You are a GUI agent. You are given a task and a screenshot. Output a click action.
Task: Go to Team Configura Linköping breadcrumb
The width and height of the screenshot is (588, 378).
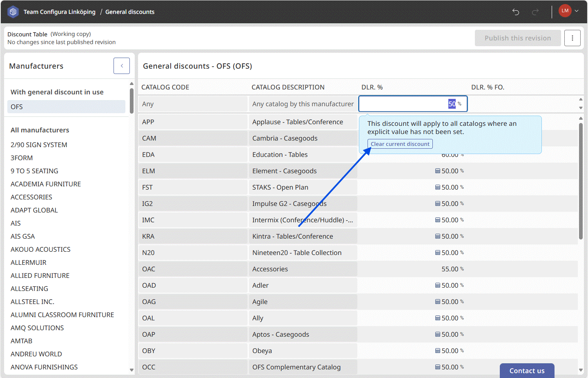60,12
